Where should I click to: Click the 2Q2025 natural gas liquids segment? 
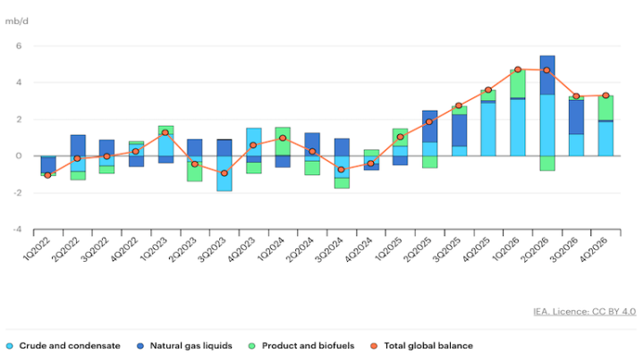click(429, 126)
